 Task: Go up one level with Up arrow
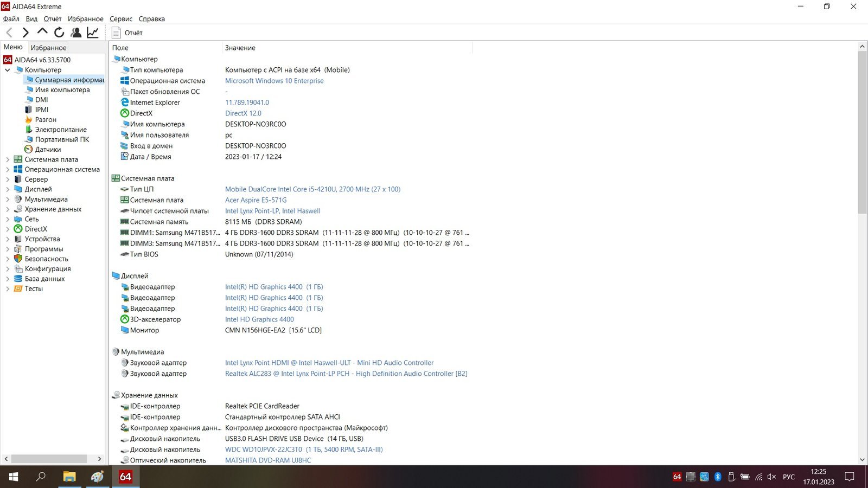pyautogui.click(x=42, y=33)
